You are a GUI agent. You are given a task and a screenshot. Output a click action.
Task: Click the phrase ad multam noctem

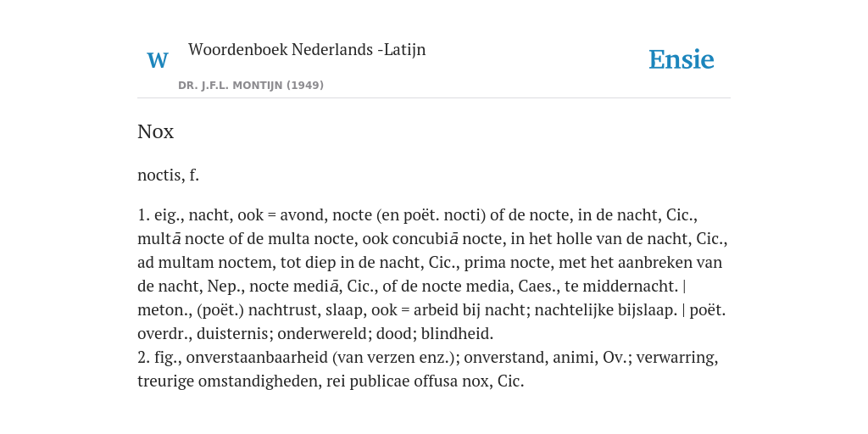coord(205,263)
